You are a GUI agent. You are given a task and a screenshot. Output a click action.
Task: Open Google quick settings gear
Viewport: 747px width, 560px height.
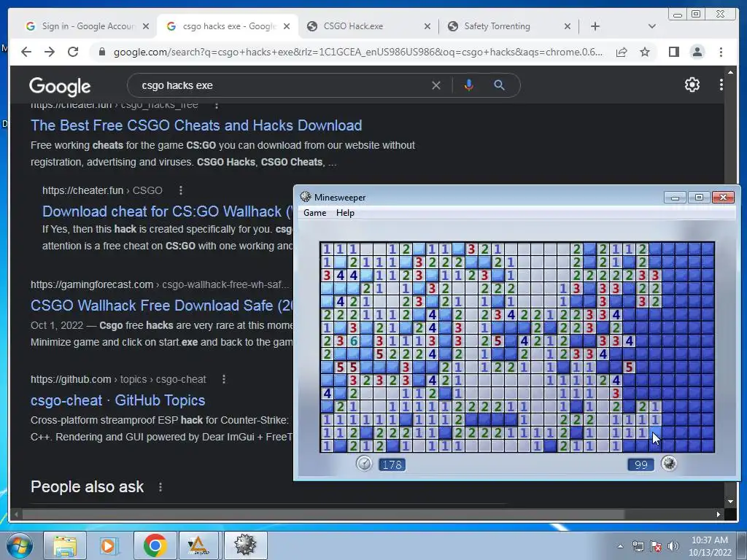tap(692, 85)
